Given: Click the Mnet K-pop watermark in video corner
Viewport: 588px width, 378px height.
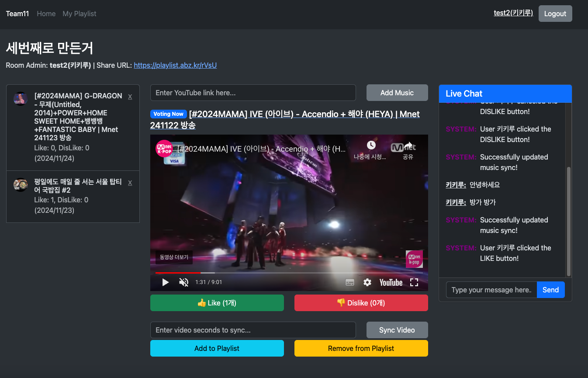Looking at the screenshot, I should 414,259.
